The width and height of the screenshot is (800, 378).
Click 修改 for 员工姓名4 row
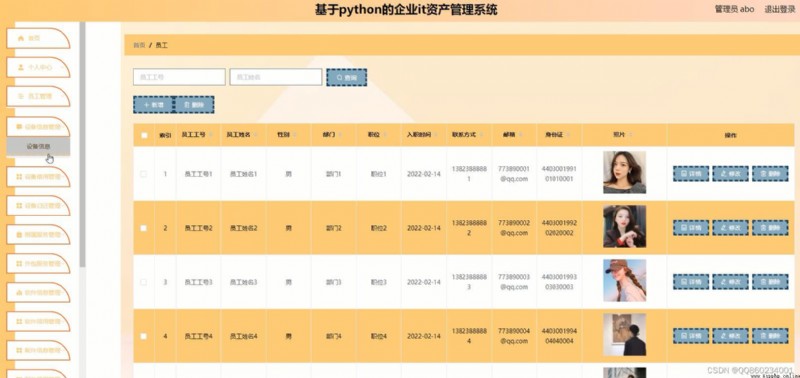(731, 336)
